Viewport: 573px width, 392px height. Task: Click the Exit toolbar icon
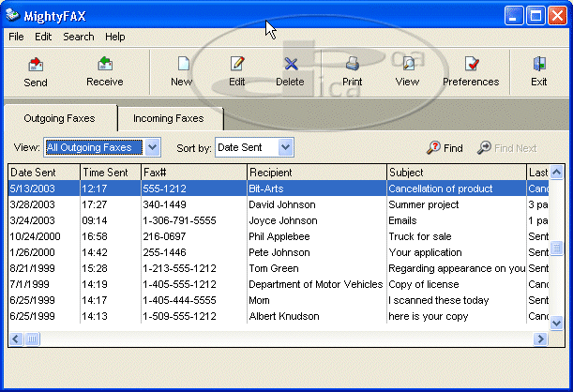pos(538,70)
